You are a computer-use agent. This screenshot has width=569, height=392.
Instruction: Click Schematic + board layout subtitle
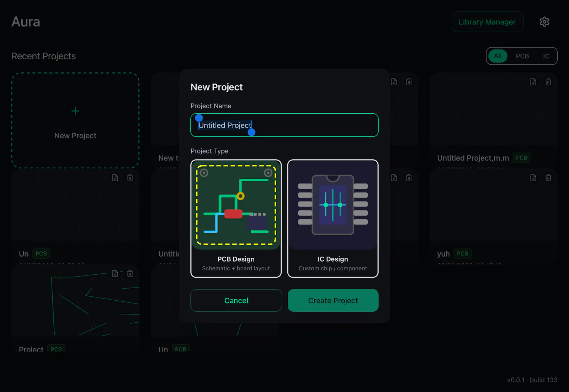pos(236,268)
